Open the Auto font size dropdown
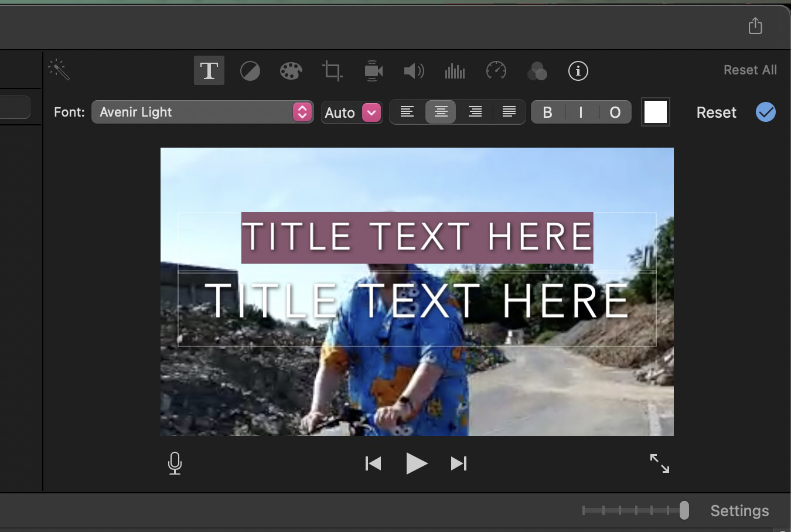 352,112
